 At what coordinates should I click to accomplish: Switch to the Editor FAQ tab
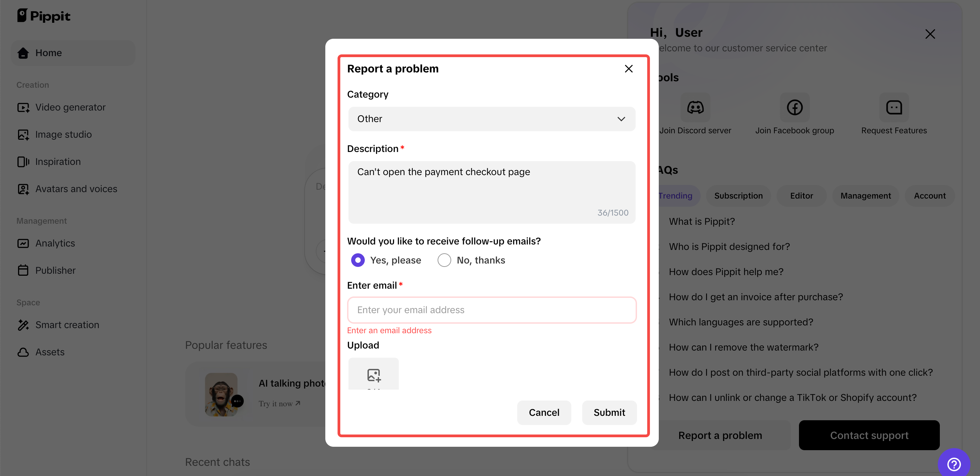click(801, 196)
